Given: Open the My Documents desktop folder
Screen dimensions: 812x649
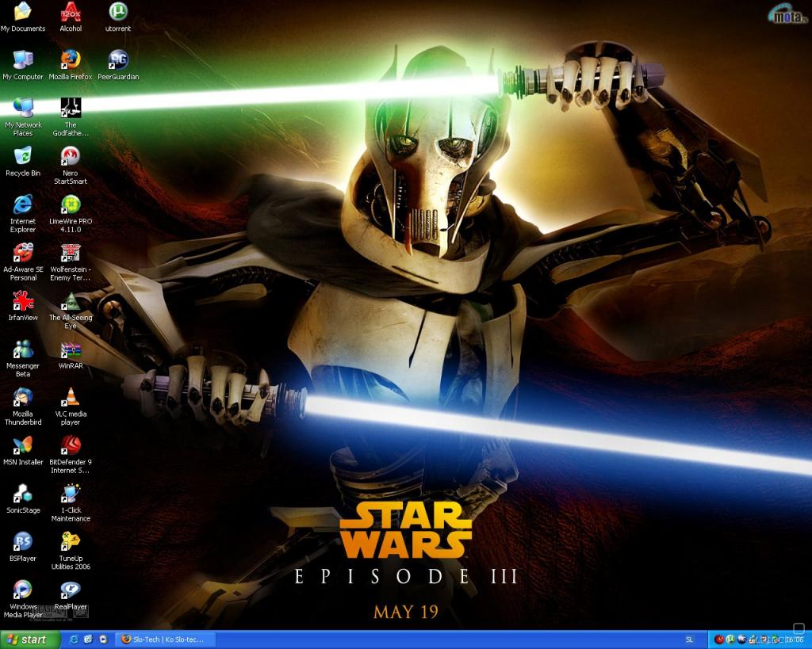Looking at the screenshot, I should [x=23, y=17].
